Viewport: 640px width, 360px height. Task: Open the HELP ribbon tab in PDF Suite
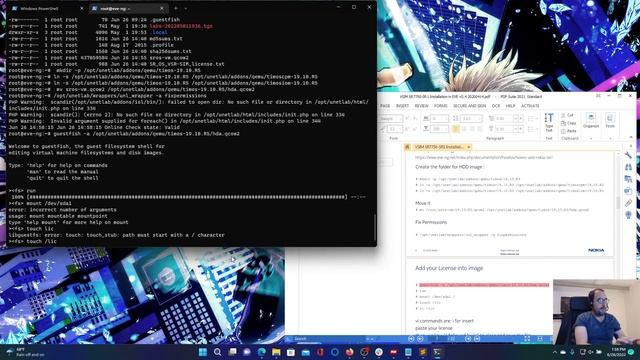(x=510, y=106)
